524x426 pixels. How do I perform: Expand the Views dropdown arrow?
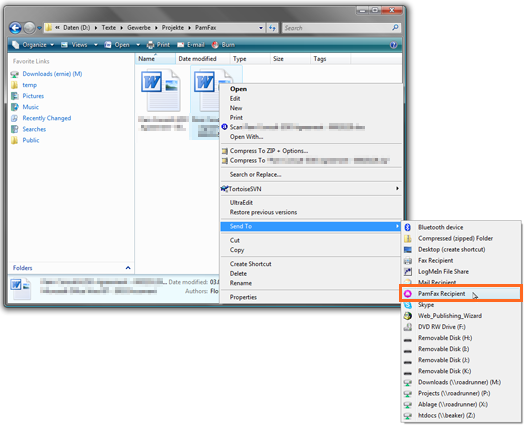click(x=96, y=45)
